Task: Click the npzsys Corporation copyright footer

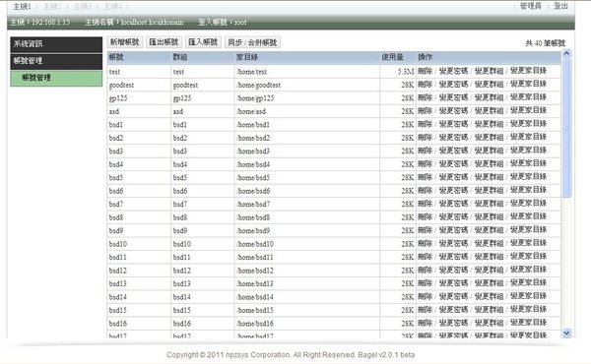Action: pos(291,354)
